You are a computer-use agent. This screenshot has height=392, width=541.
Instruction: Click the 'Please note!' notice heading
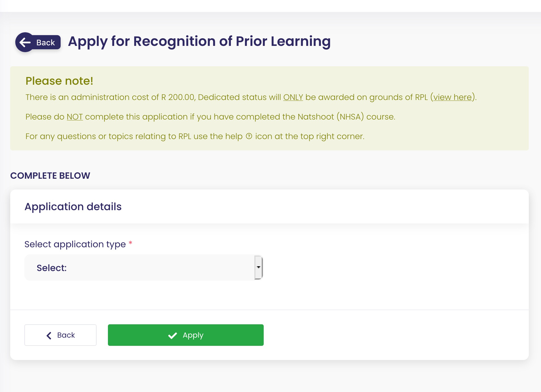59,81
